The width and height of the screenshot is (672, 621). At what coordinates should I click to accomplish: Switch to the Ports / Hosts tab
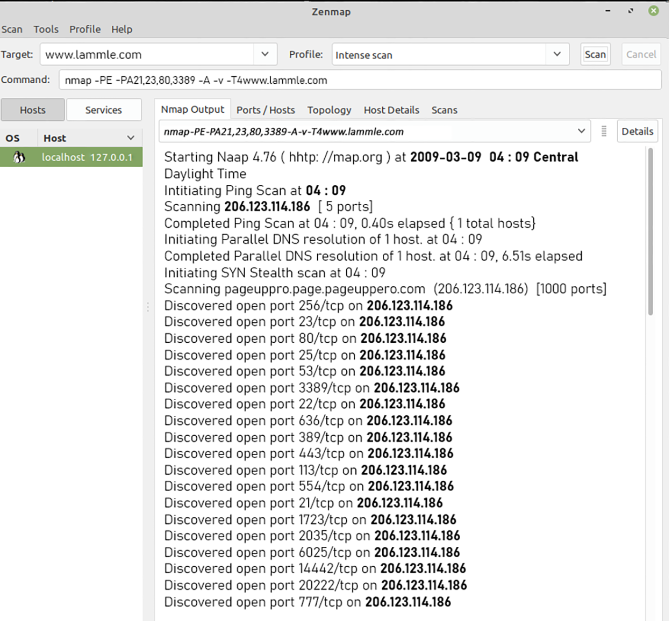[266, 110]
